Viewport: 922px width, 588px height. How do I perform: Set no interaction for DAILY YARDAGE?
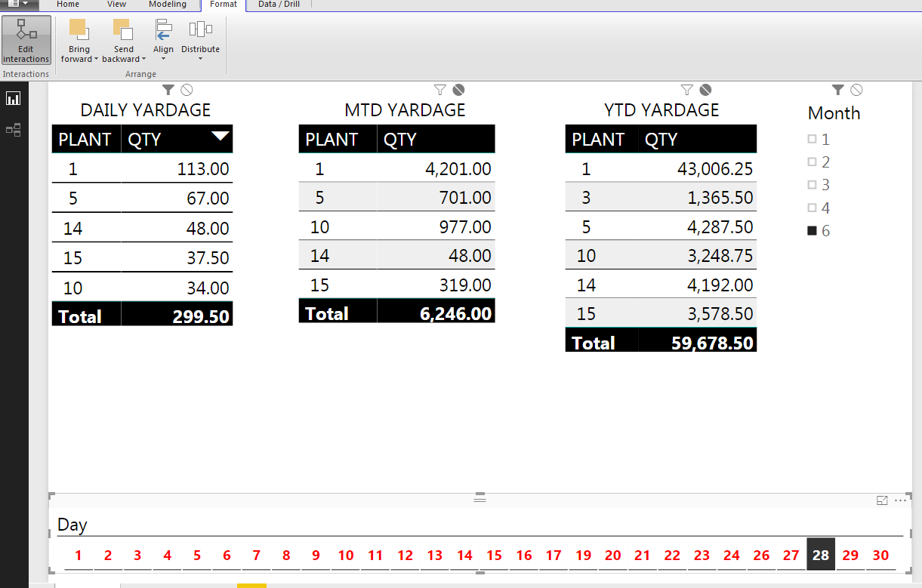pos(187,90)
